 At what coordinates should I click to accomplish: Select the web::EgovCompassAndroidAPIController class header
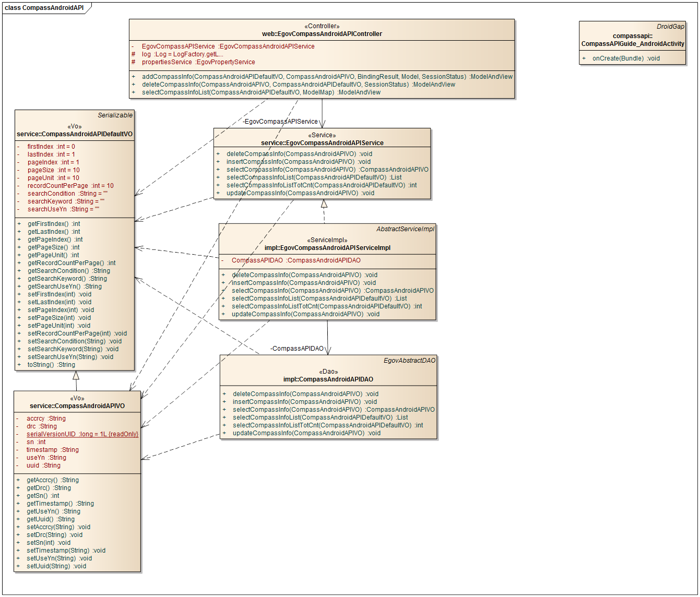point(322,34)
